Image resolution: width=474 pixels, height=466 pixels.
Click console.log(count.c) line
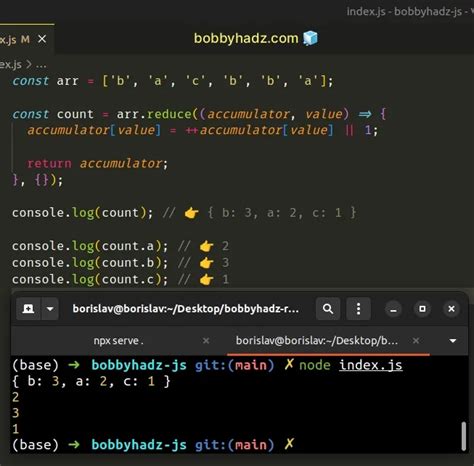(120, 280)
